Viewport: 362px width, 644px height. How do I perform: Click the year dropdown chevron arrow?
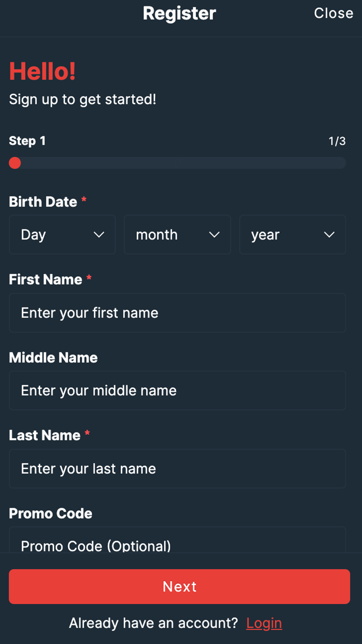pos(329,235)
